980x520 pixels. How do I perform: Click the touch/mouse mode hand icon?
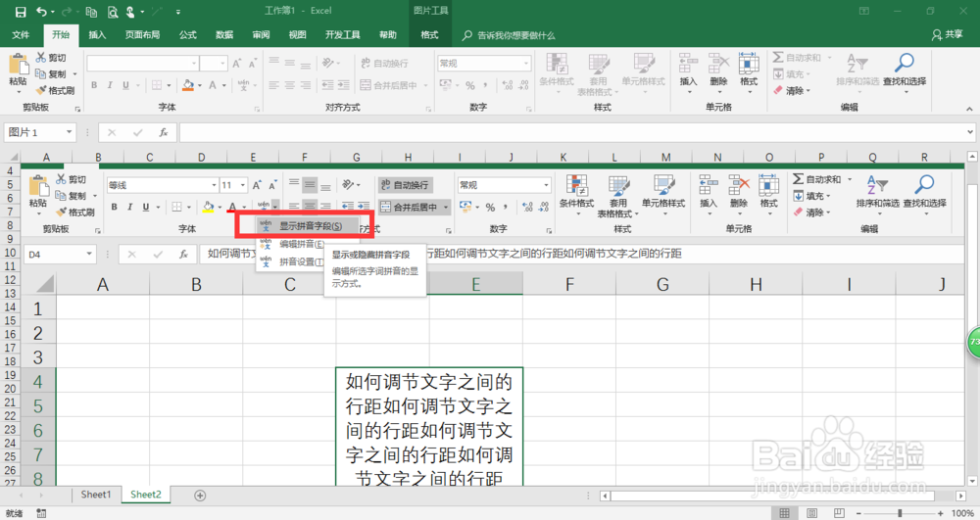[x=131, y=11]
